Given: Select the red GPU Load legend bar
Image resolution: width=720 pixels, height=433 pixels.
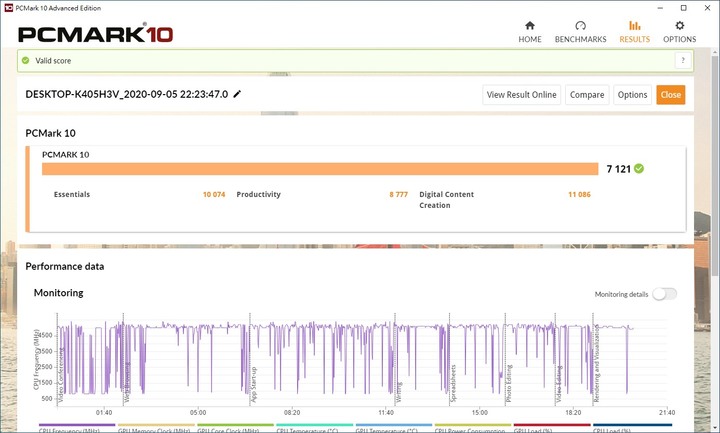Looking at the screenshot, I should [x=552, y=425].
